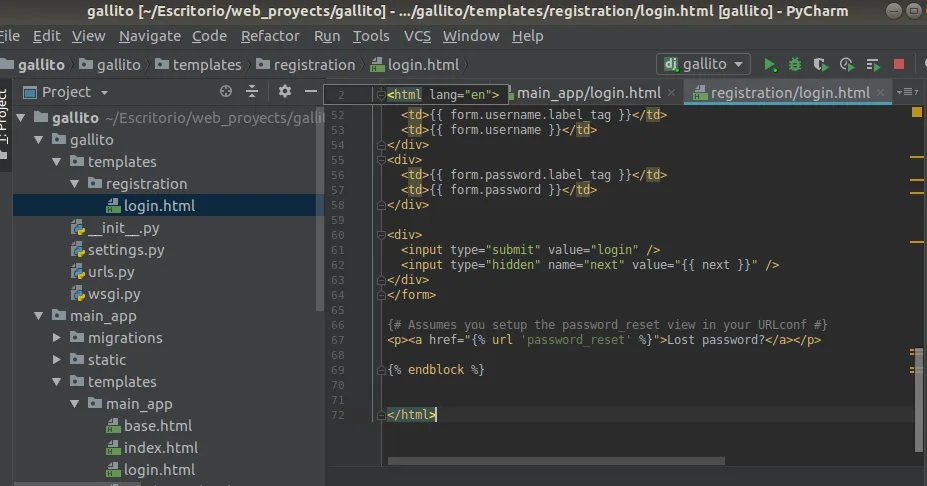The height and width of the screenshot is (486, 927).
Task: Switch to main_app/login.html editor tab
Action: (x=588, y=93)
